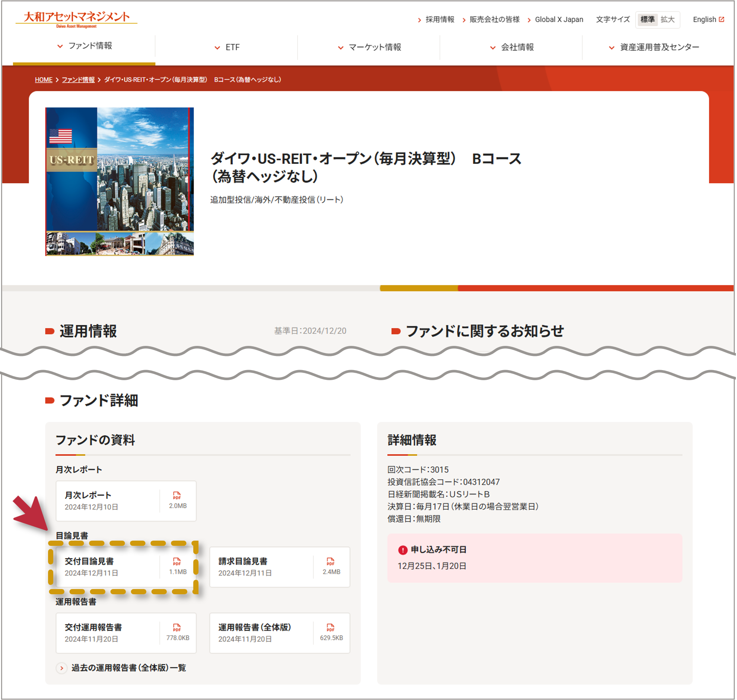Click the fund title ダイワ・US-REIT・オープン
Image resolution: width=737 pixels, height=700 pixels.
(x=366, y=168)
